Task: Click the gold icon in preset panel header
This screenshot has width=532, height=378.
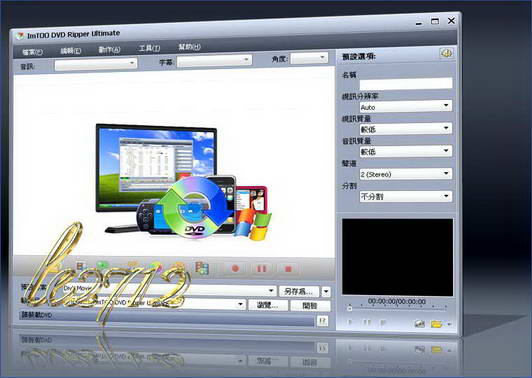Action: coord(446,53)
